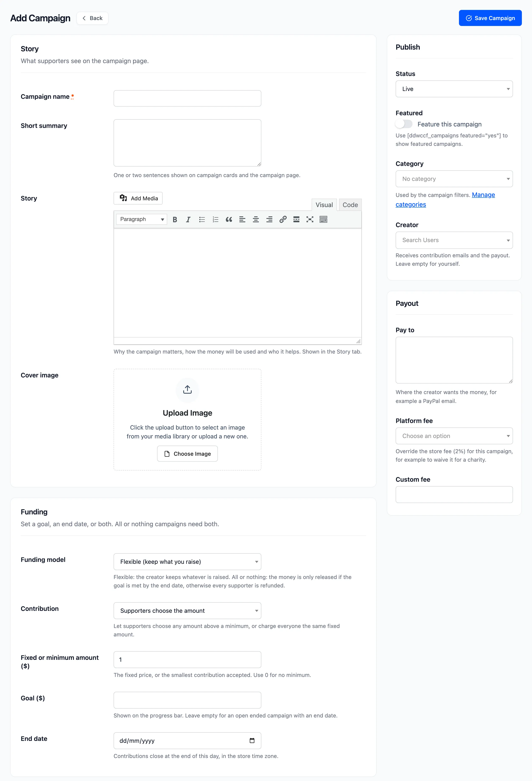Enable Feature this campaign switch
The height and width of the screenshot is (781, 532).
[x=404, y=124]
